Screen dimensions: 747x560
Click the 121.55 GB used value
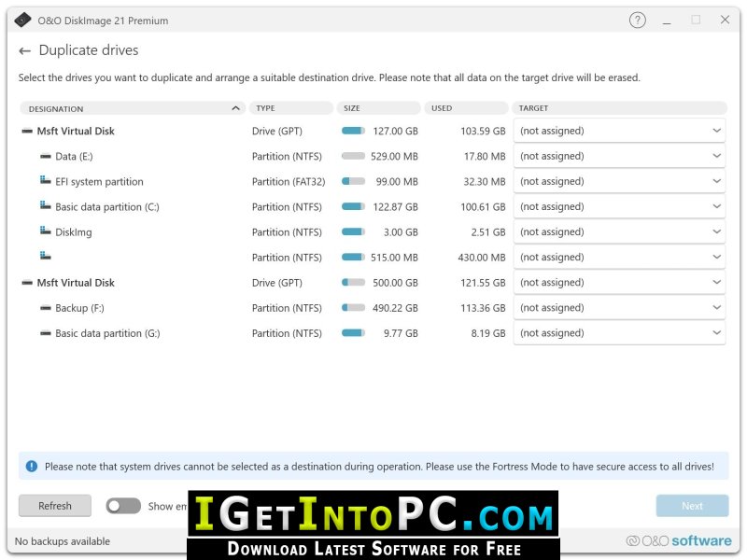(483, 283)
